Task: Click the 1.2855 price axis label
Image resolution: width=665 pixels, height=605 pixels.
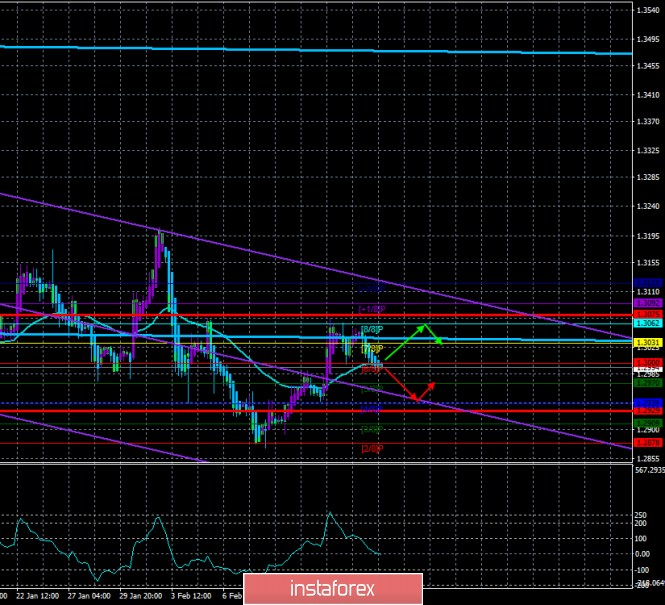Action: click(648, 459)
